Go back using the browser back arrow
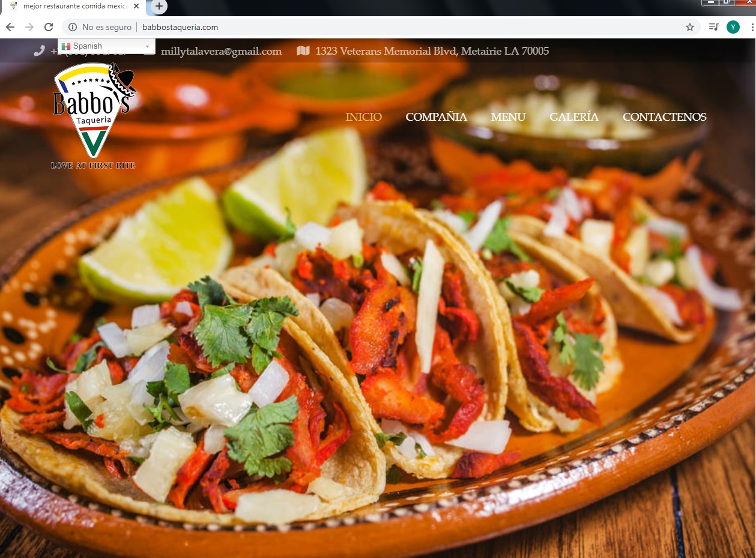 [10, 27]
